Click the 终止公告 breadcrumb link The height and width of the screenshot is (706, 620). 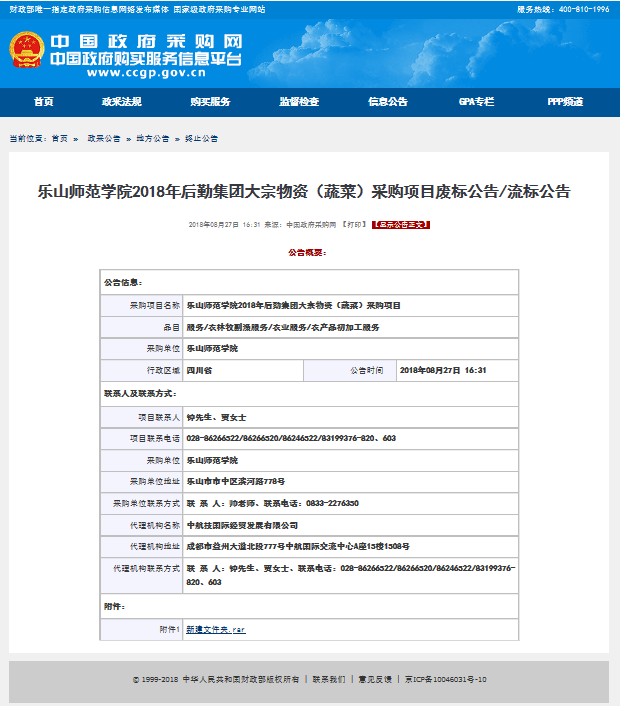(202, 139)
